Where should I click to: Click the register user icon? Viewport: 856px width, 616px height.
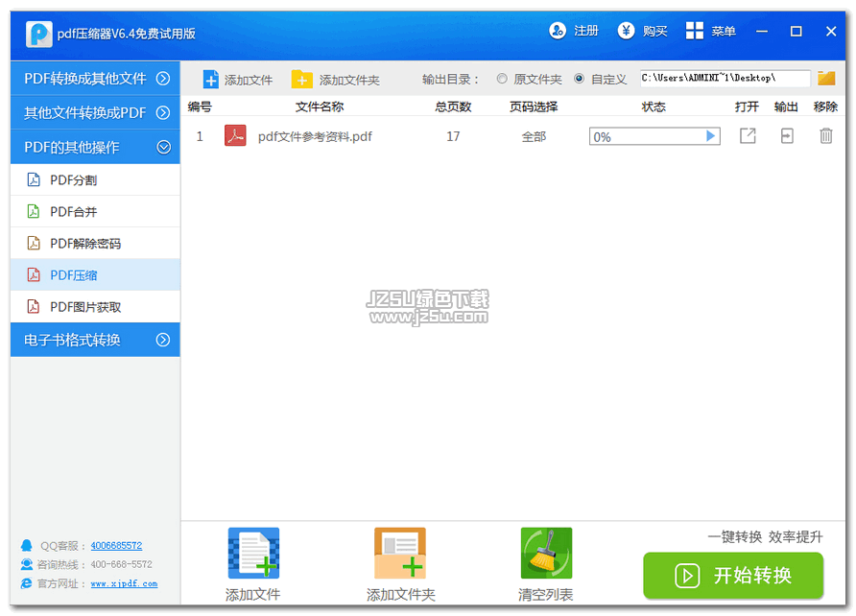tap(558, 31)
